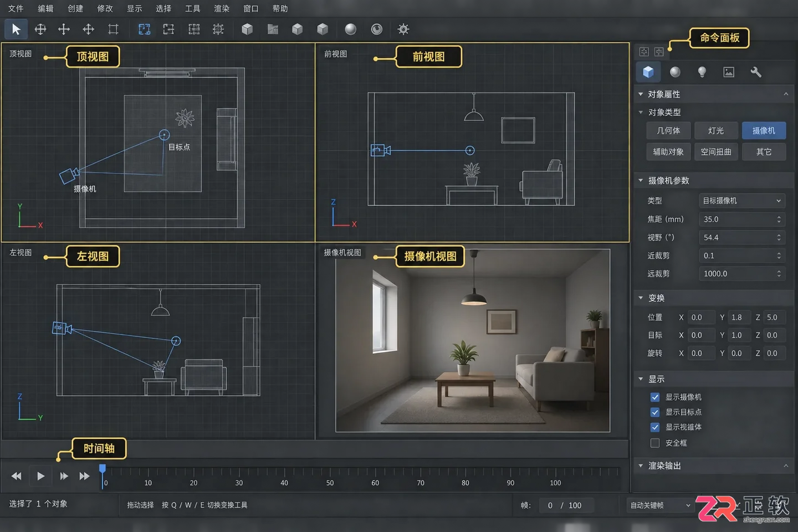
Task: Choose the square frame scale tool icon
Action: pos(113,29)
